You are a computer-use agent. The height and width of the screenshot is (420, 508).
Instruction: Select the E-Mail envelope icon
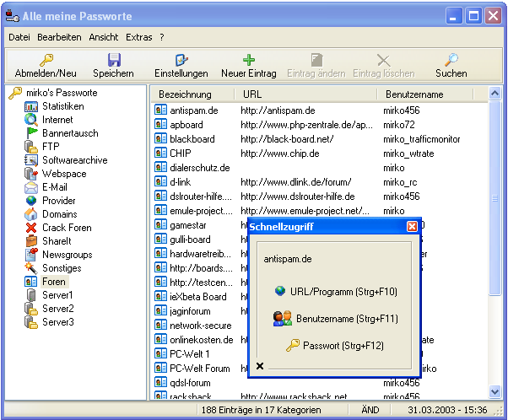(x=31, y=187)
